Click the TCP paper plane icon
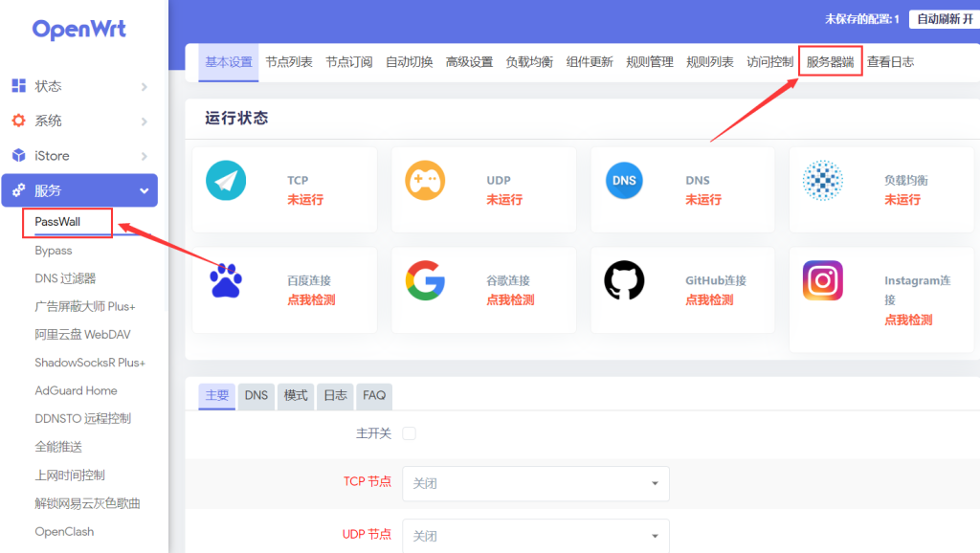 click(x=226, y=180)
